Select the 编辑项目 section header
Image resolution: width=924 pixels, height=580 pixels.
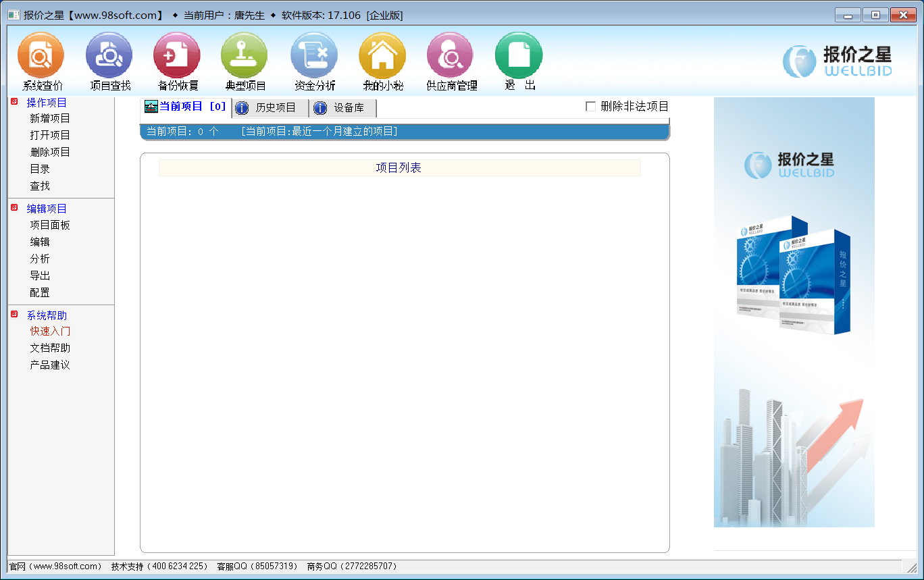point(47,209)
